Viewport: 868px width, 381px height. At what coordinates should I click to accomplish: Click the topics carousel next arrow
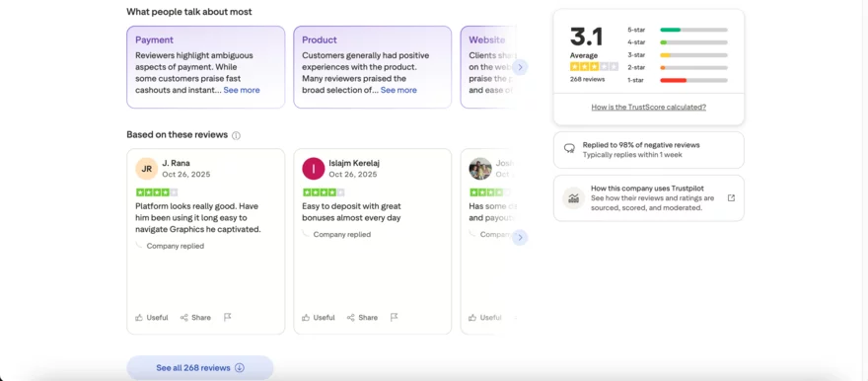click(x=520, y=67)
